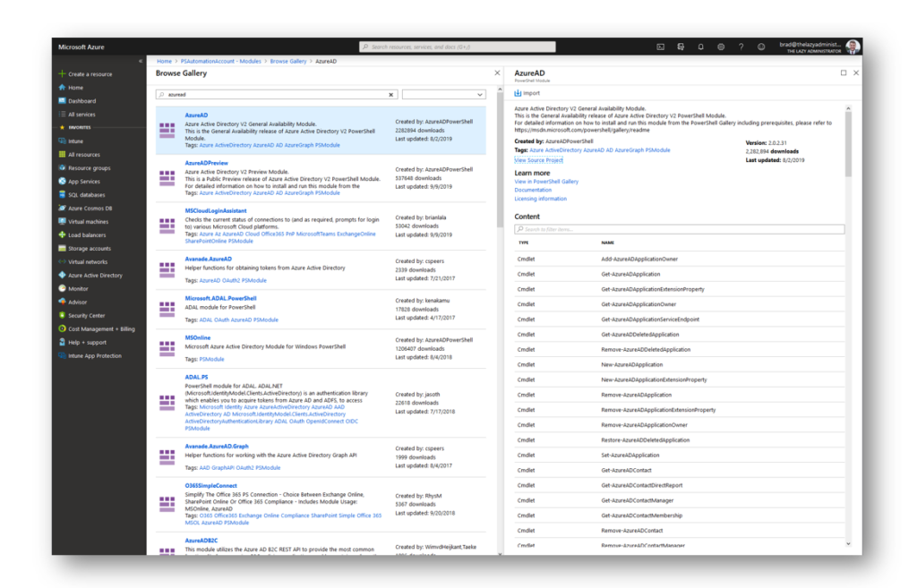Select the Add-AzureADApplicationOwner cmdlet row
The height and width of the screenshot is (588, 917).
tap(680, 259)
